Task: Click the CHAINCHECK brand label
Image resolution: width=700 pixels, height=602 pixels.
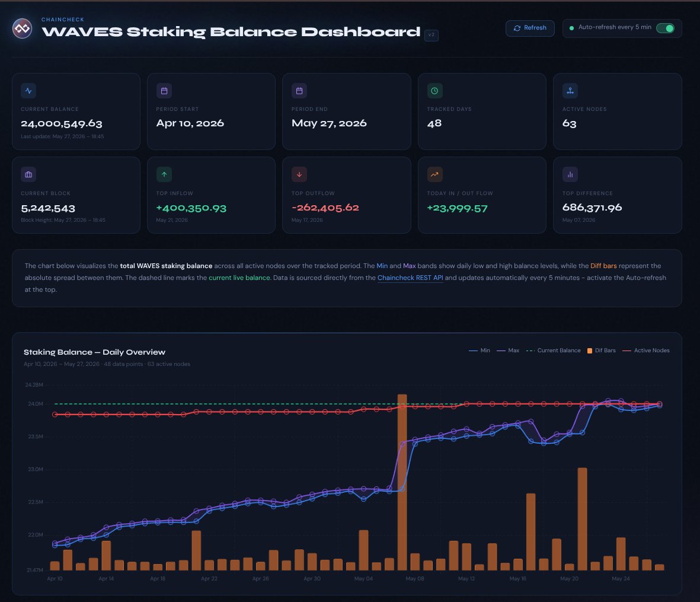Action: point(62,20)
